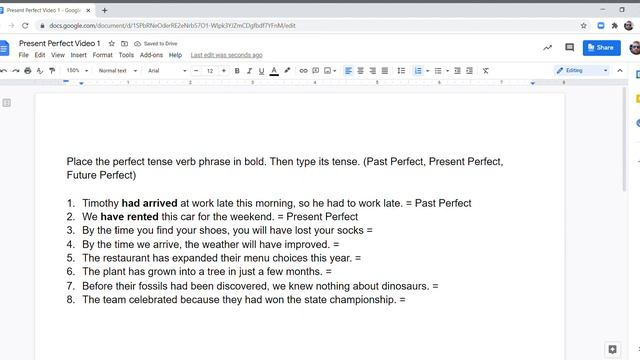Click the right indent marker on ruler
640x360 pixels.
coord(532,83)
